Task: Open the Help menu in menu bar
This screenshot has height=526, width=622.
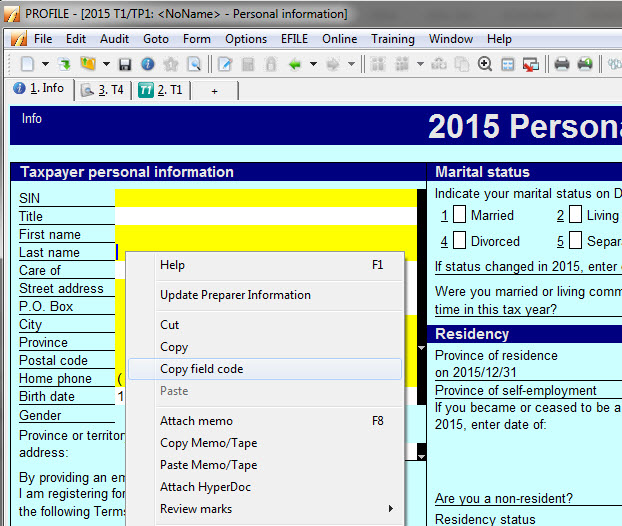Action: point(499,39)
